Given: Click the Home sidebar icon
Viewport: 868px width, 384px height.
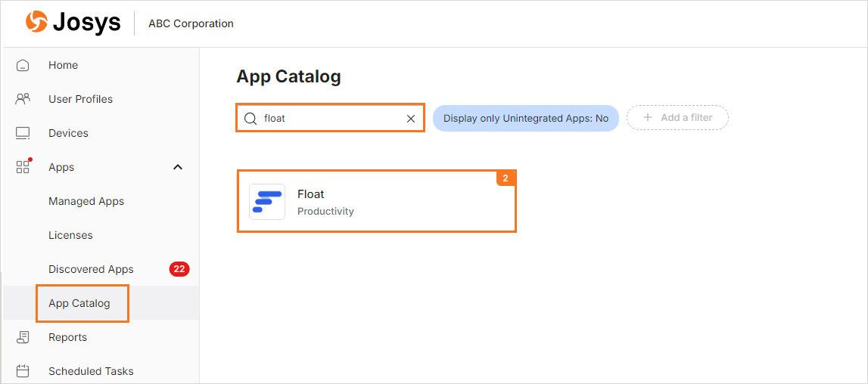Looking at the screenshot, I should [x=23, y=65].
